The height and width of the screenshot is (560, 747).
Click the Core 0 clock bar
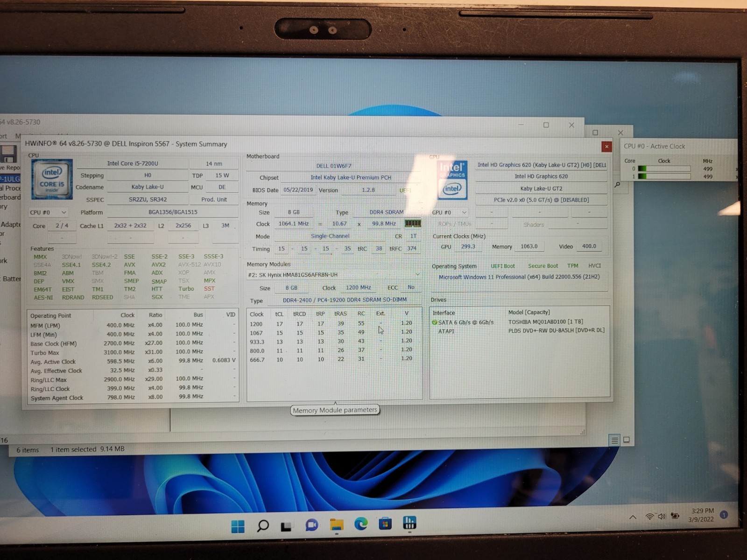point(664,168)
